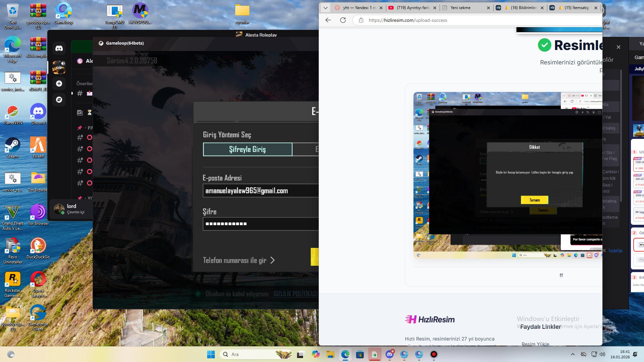
Task: View site information lock icon in Edge
Action: tap(361, 20)
